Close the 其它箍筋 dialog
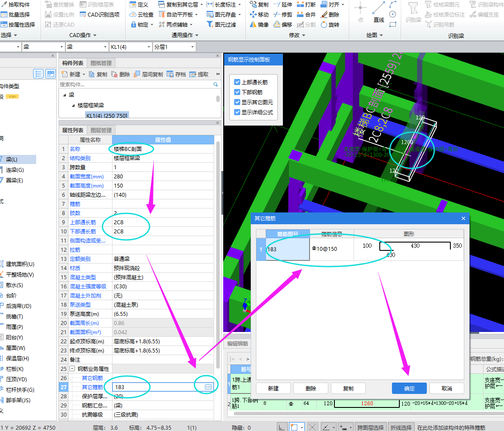The width and height of the screenshot is (504, 431). [463, 219]
